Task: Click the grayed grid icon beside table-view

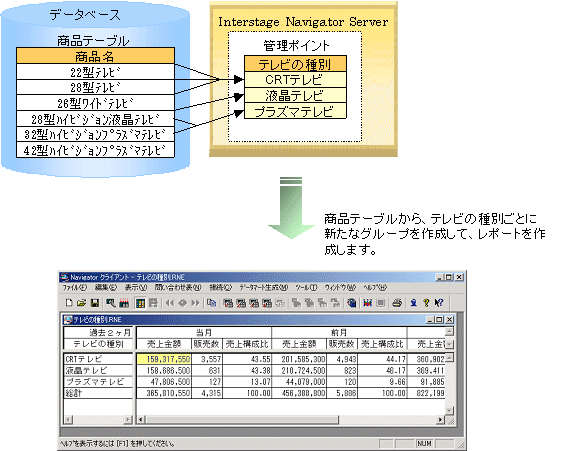Action: click(x=153, y=303)
